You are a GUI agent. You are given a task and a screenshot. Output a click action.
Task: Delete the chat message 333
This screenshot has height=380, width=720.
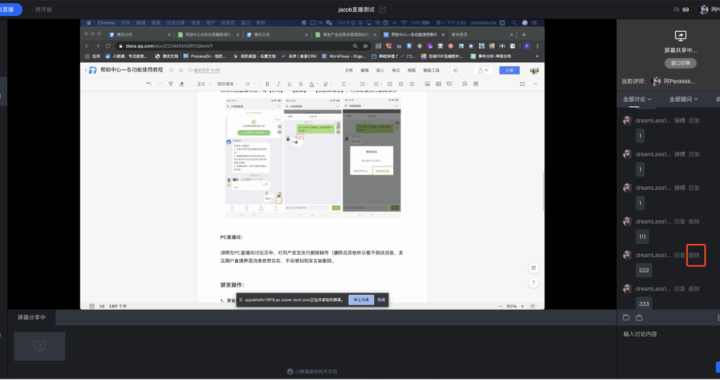tap(694, 289)
